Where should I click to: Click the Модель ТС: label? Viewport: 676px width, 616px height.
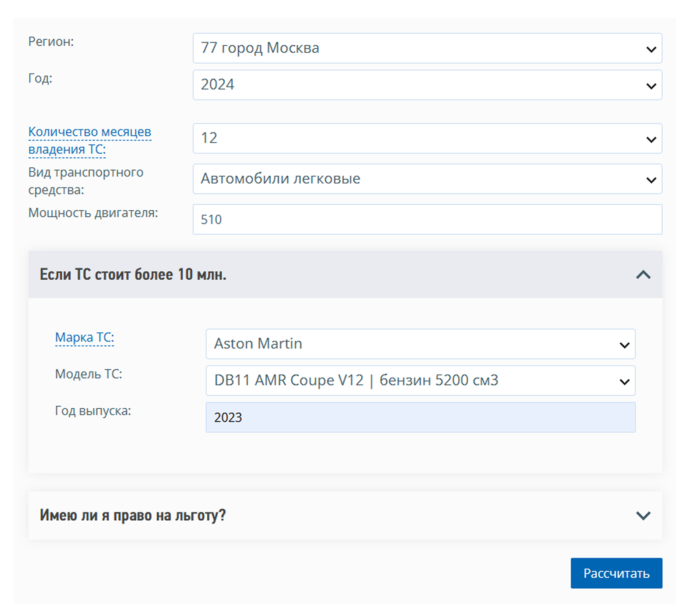coord(88,374)
